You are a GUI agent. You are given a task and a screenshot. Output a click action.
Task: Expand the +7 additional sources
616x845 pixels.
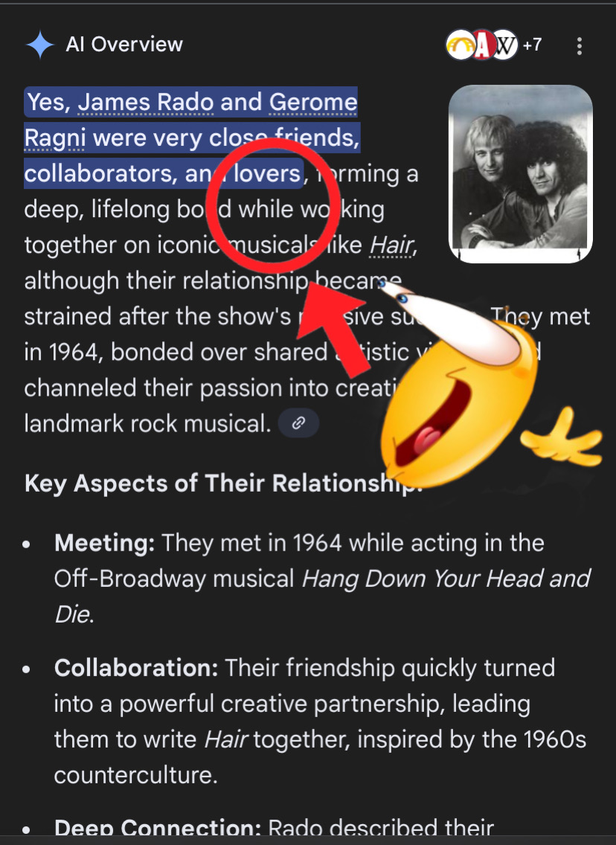tap(532, 45)
